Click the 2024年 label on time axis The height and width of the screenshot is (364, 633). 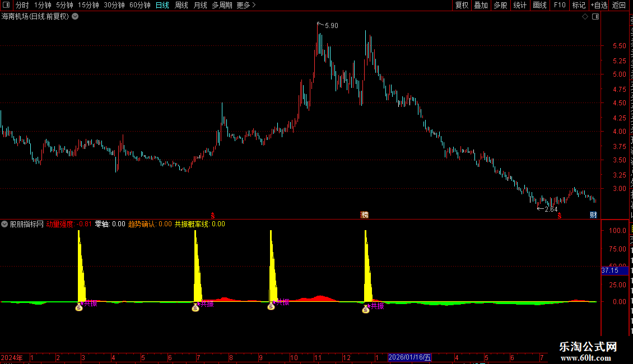click(x=12, y=357)
